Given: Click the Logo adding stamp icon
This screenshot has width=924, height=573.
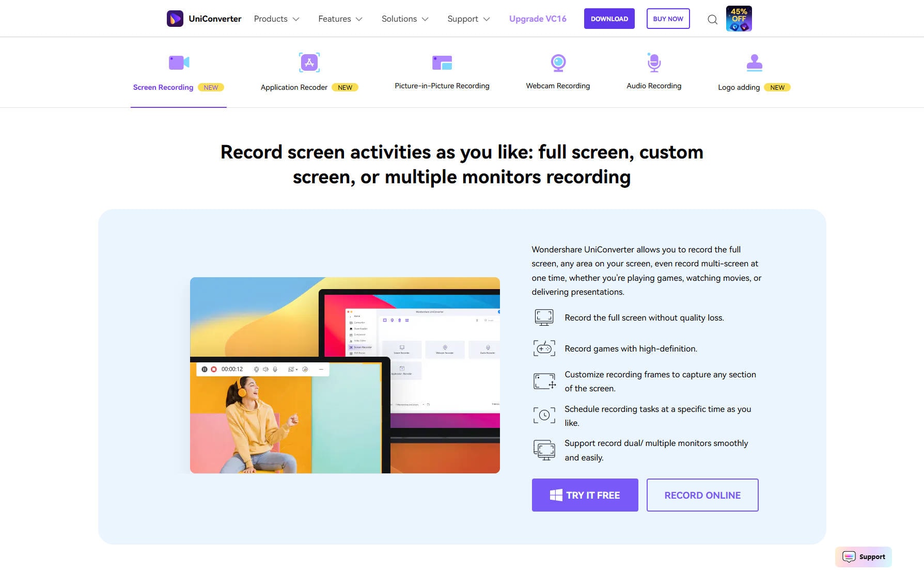Looking at the screenshot, I should click(x=755, y=62).
